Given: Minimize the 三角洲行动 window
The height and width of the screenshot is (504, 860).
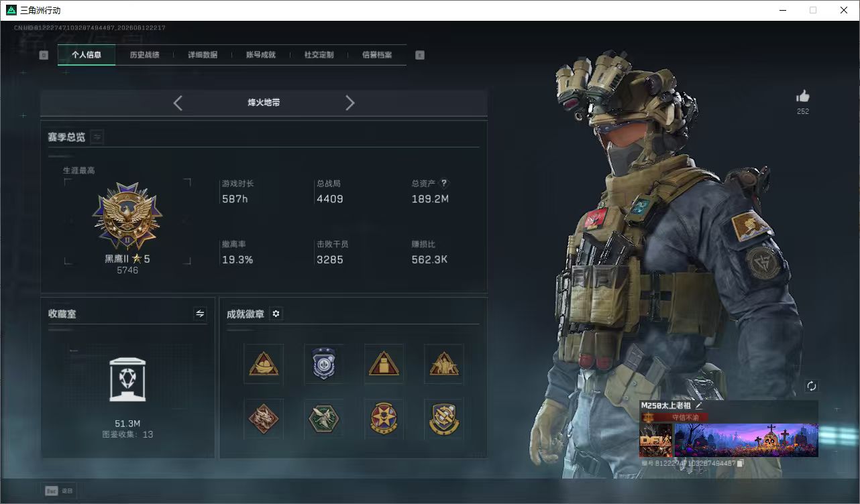Looking at the screenshot, I should click(x=782, y=10).
